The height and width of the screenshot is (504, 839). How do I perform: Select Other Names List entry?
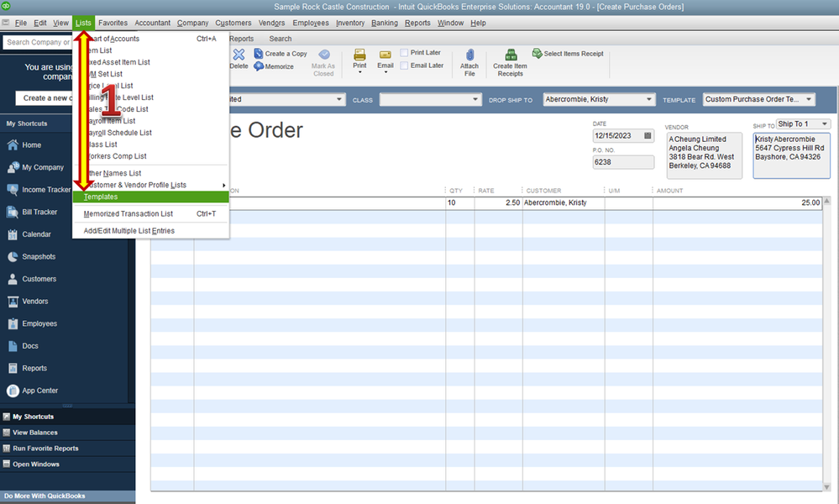click(150, 173)
